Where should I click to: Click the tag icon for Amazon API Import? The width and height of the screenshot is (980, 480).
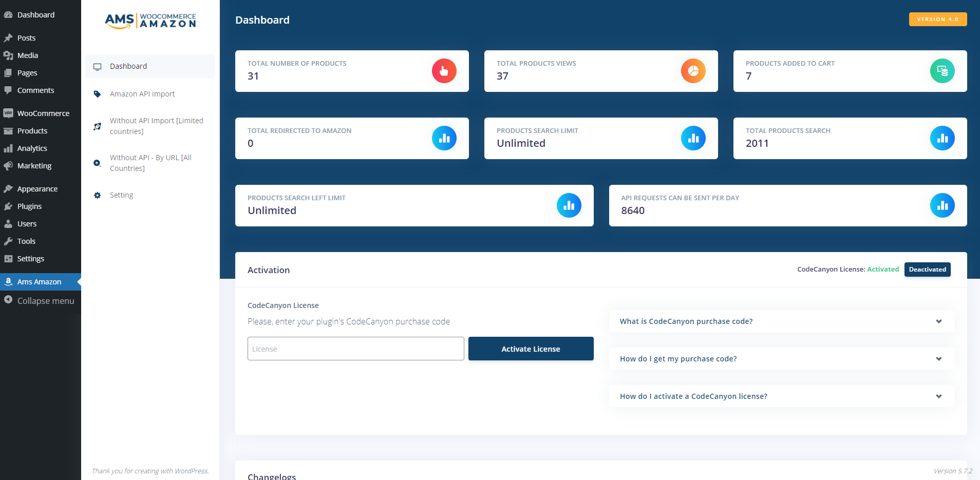98,94
